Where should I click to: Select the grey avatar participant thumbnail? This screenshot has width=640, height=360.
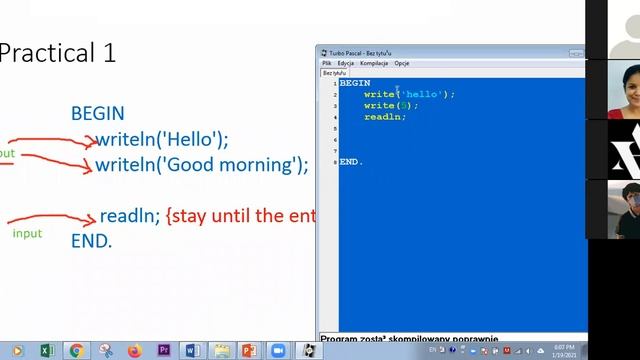624,29
